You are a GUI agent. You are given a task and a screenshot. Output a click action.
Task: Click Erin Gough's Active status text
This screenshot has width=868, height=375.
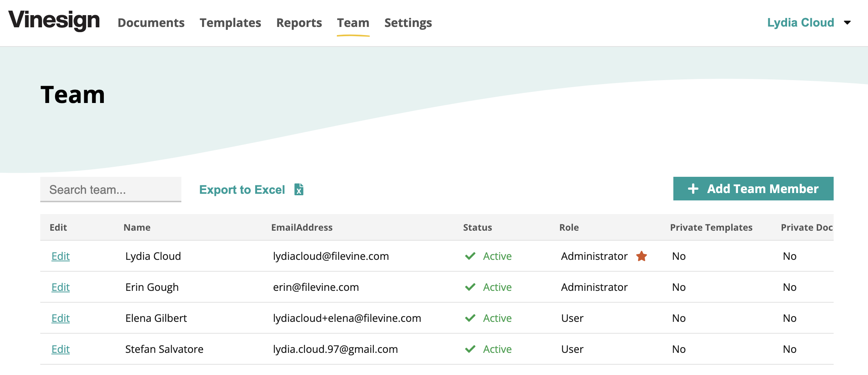coord(497,287)
